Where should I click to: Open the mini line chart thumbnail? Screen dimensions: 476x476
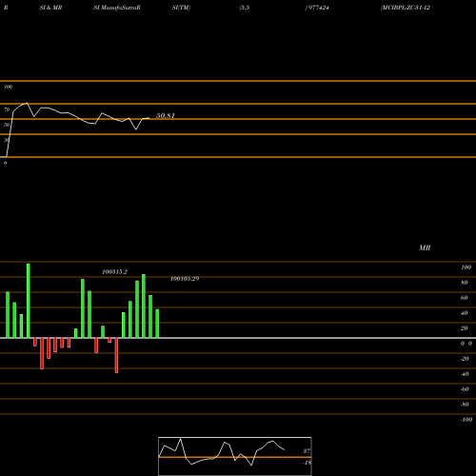[235, 456]
